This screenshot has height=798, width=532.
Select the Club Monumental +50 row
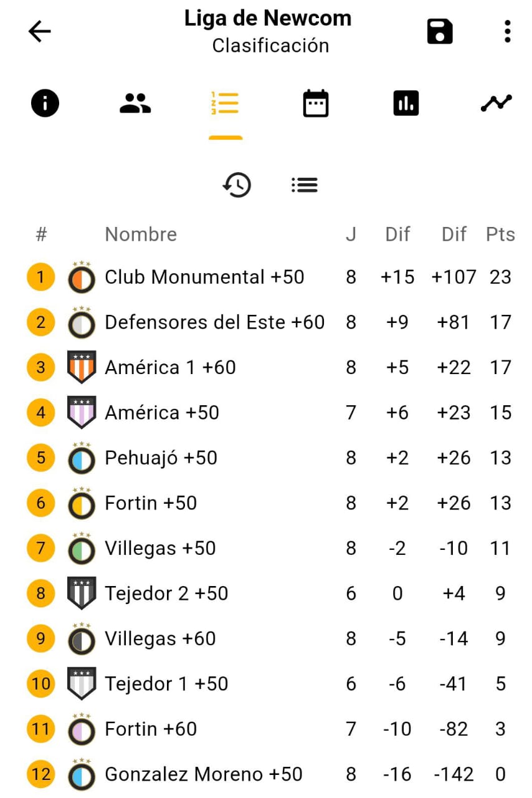(204, 277)
